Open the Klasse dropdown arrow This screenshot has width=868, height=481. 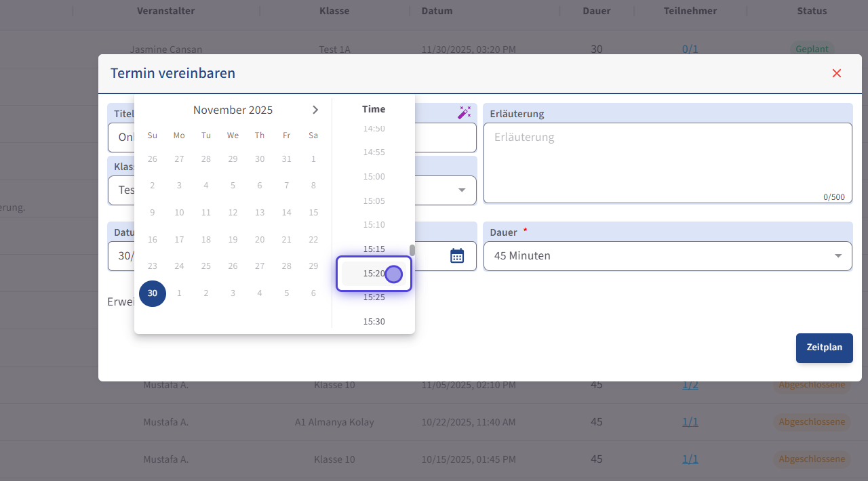[x=462, y=190]
